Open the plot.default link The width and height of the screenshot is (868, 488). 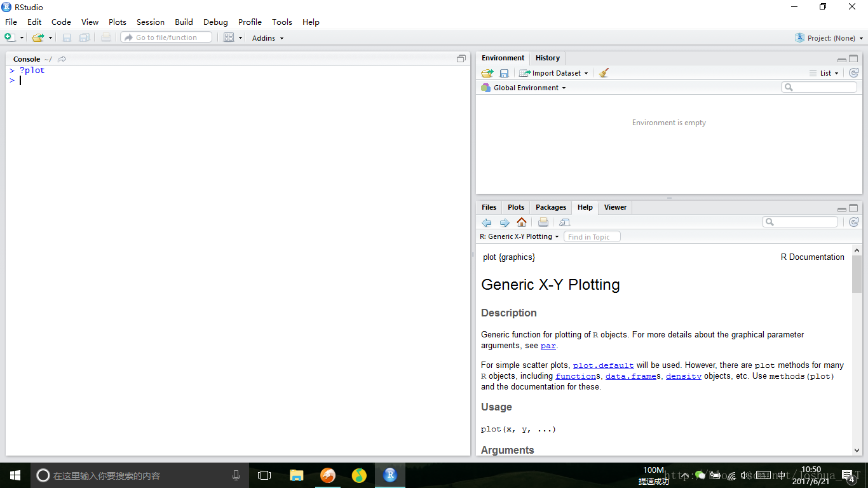coord(603,365)
